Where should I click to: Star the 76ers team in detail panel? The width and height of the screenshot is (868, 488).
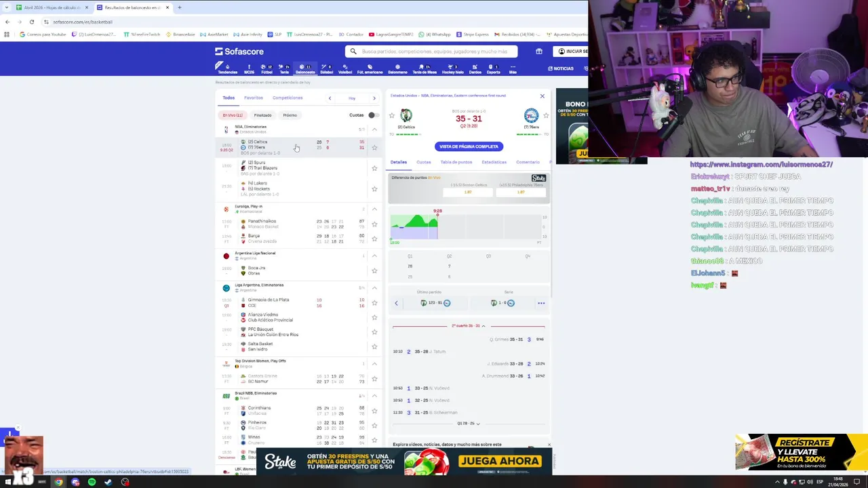(546, 116)
